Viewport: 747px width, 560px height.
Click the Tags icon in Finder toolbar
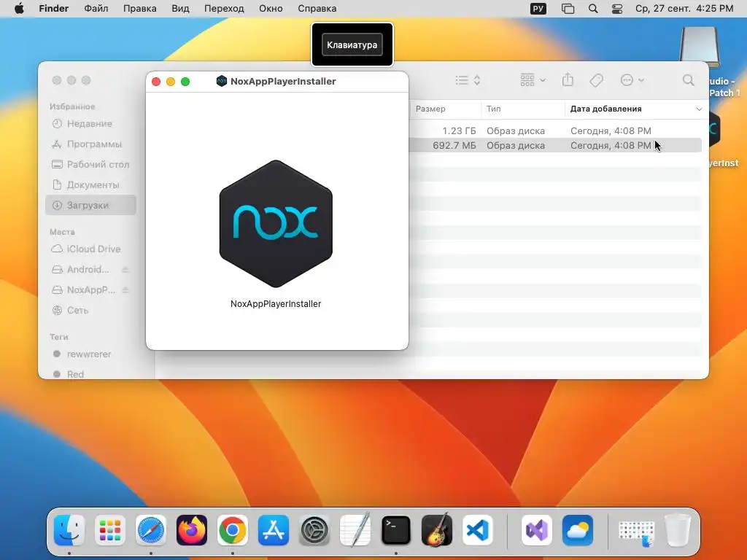(597, 80)
